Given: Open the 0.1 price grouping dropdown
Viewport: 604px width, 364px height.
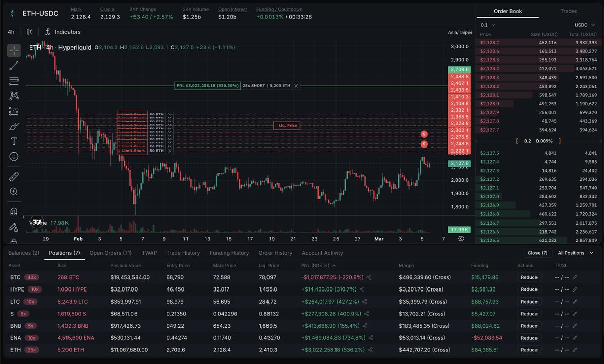Looking at the screenshot, I should 487,25.
